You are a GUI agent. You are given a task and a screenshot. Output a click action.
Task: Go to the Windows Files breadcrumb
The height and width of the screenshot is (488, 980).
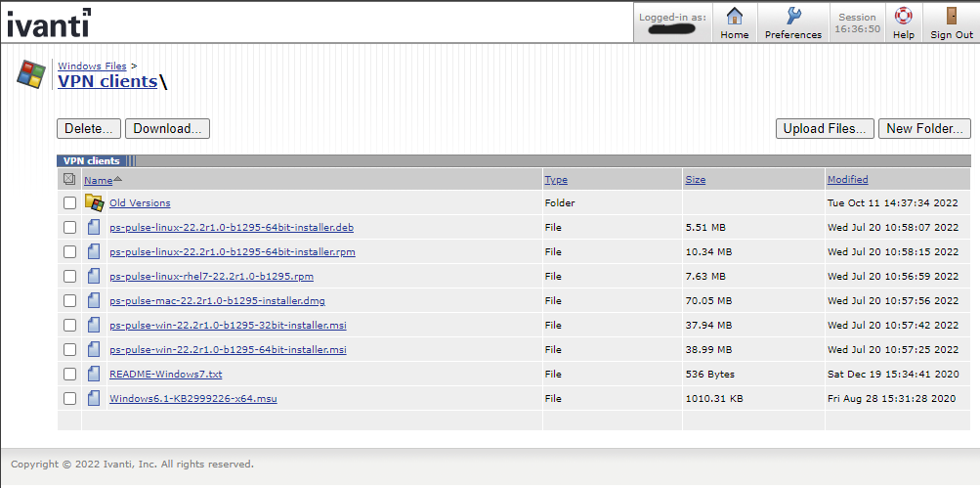click(92, 66)
